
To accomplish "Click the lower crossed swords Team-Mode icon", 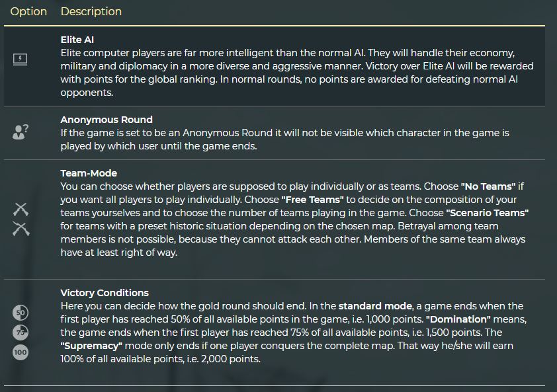I will (x=21, y=229).
